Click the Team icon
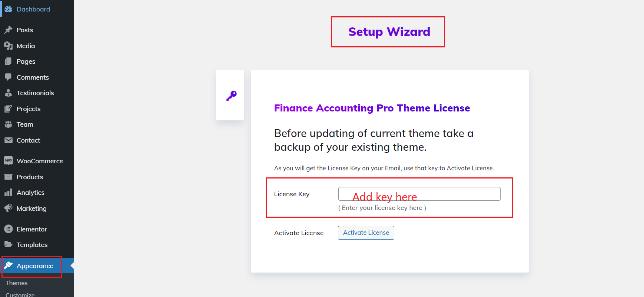Viewport: 644px width, 297px height. [9, 124]
